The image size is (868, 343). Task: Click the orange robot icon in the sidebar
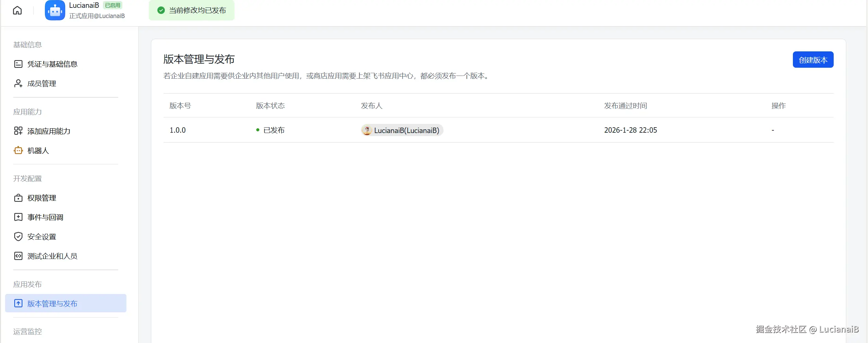point(18,150)
